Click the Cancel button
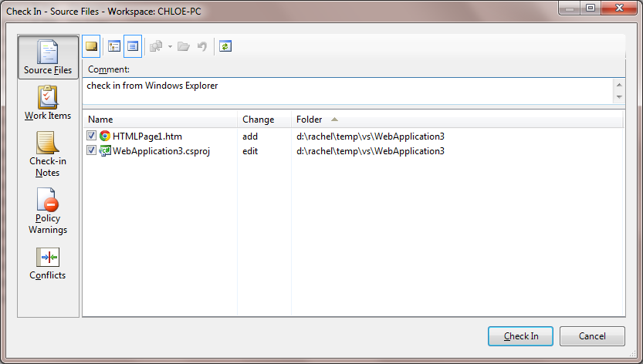Screen dimensions: 643x364 click(x=592, y=336)
